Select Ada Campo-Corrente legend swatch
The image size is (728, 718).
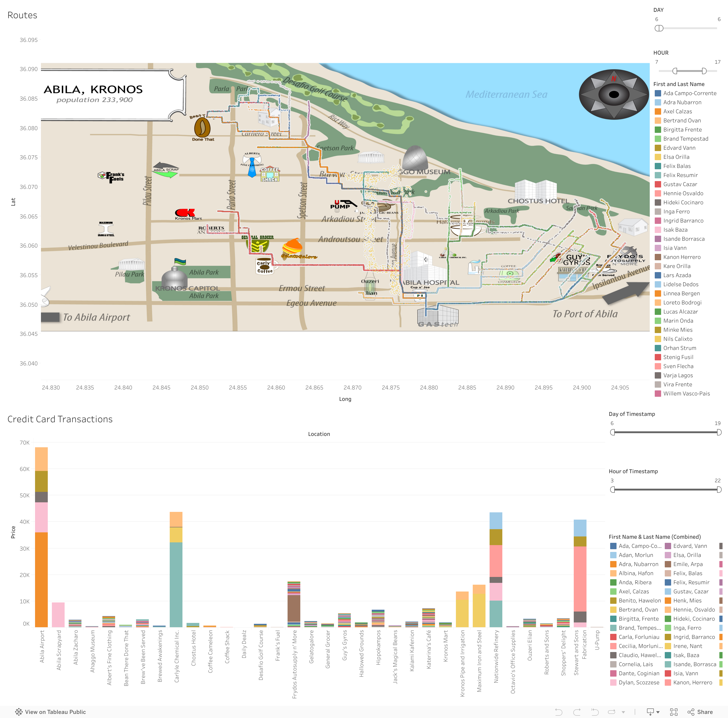658,93
